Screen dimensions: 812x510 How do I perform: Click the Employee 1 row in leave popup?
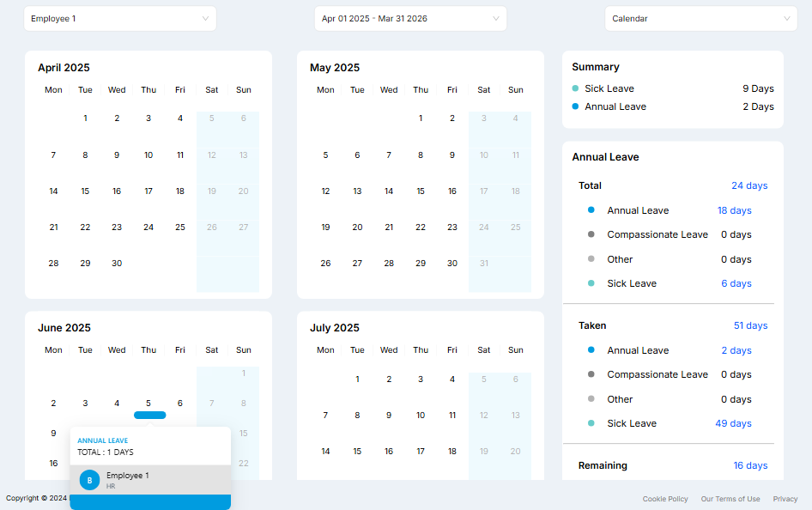[150, 480]
